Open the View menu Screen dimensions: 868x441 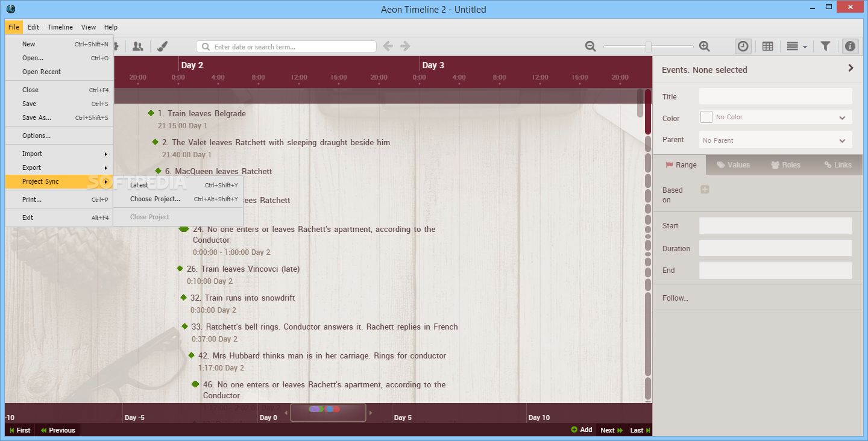[89, 27]
